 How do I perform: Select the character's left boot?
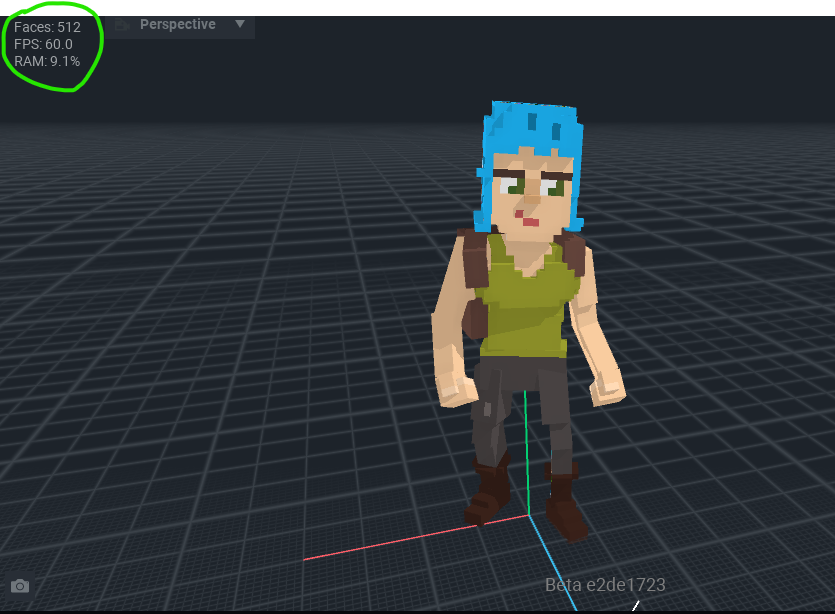[490, 495]
